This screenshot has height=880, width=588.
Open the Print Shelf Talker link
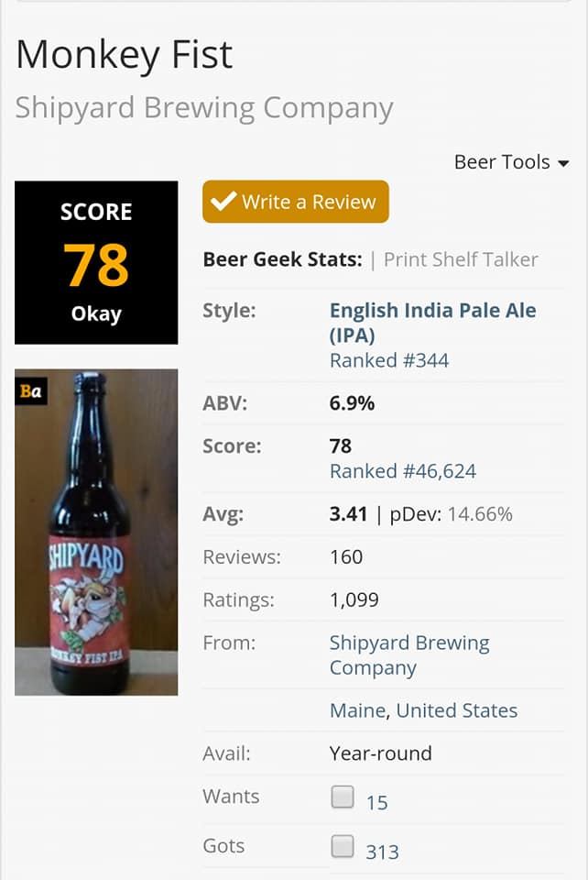click(461, 259)
